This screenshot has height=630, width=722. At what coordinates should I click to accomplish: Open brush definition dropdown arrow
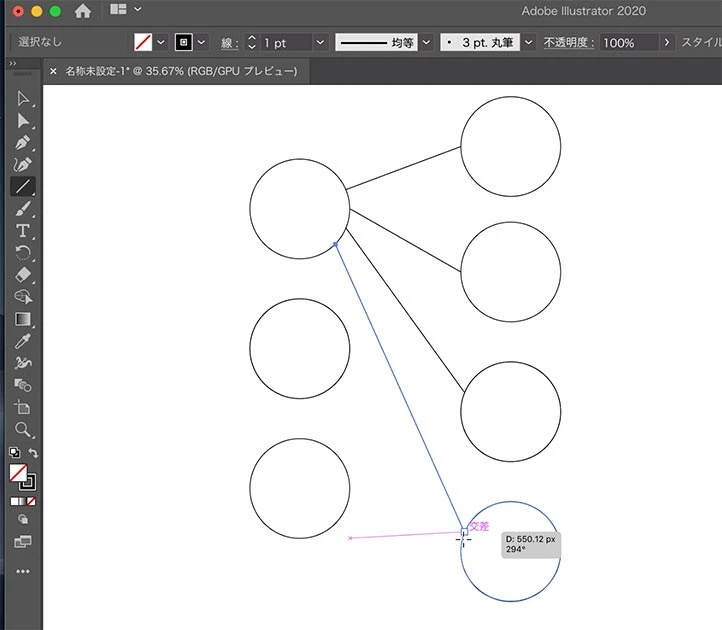(x=529, y=42)
